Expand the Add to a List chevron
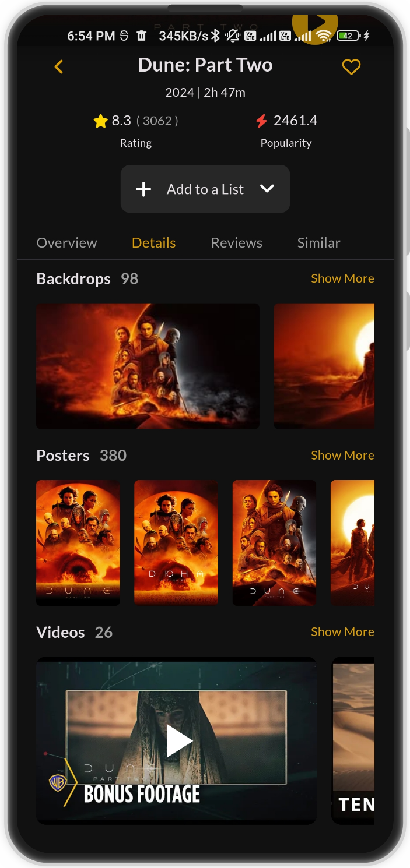Viewport: 410px width, 868px height. tap(267, 189)
